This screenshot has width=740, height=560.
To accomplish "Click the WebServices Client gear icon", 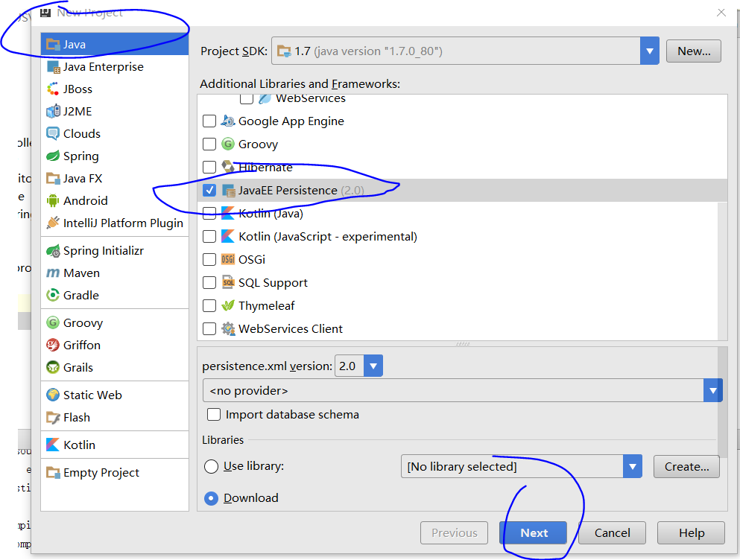I will pos(228,329).
